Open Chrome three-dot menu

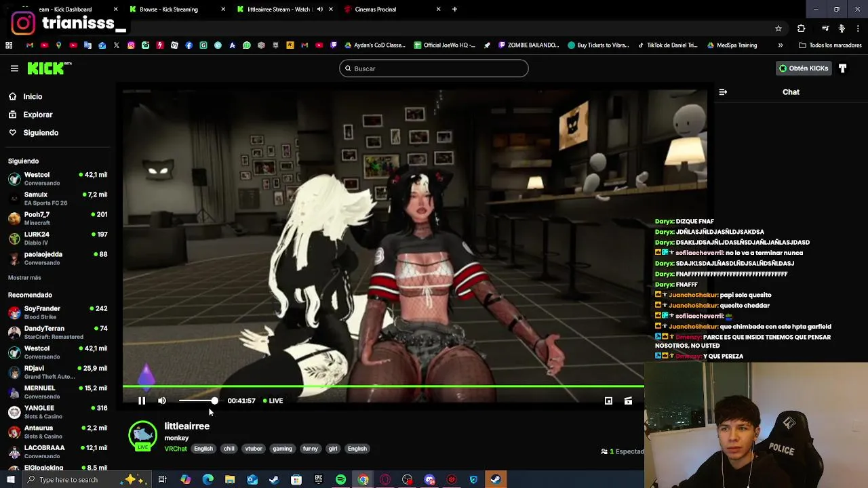(859, 28)
